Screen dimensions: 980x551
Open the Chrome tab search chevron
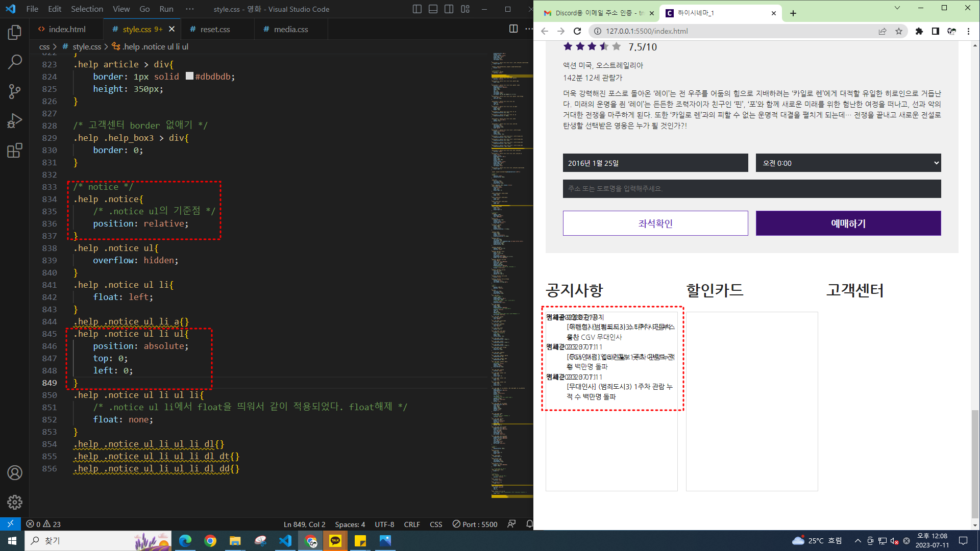[897, 8]
